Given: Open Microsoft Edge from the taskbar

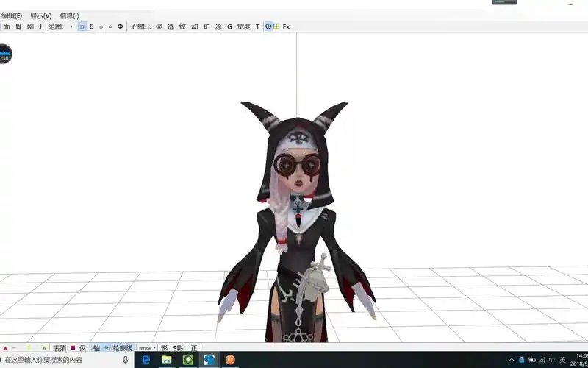Looking at the screenshot, I should tap(146, 360).
